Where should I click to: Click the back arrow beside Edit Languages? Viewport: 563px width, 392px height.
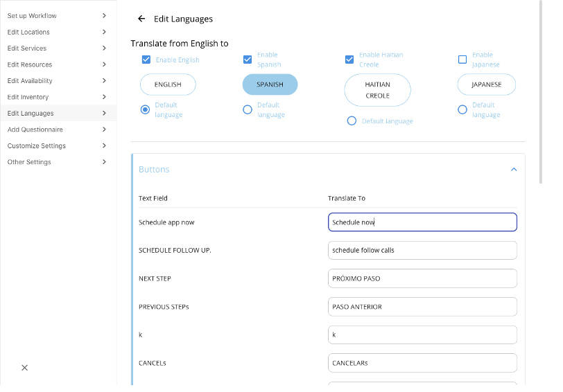141,19
